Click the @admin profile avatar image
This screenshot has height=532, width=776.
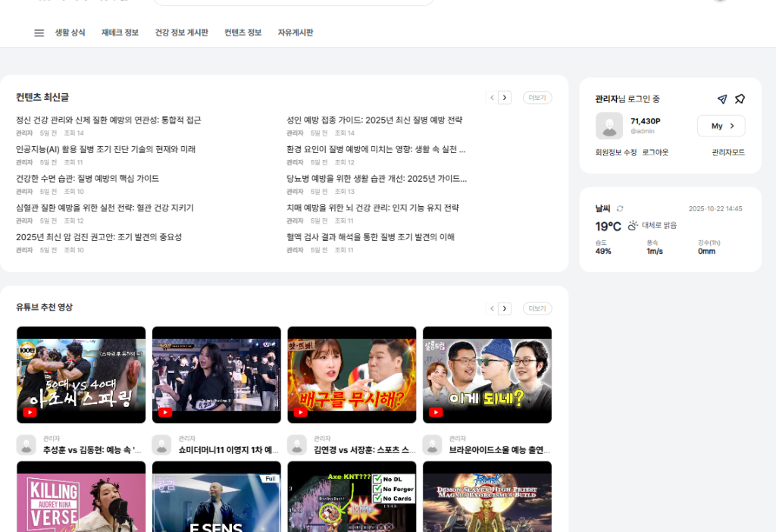click(x=611, y=126)
